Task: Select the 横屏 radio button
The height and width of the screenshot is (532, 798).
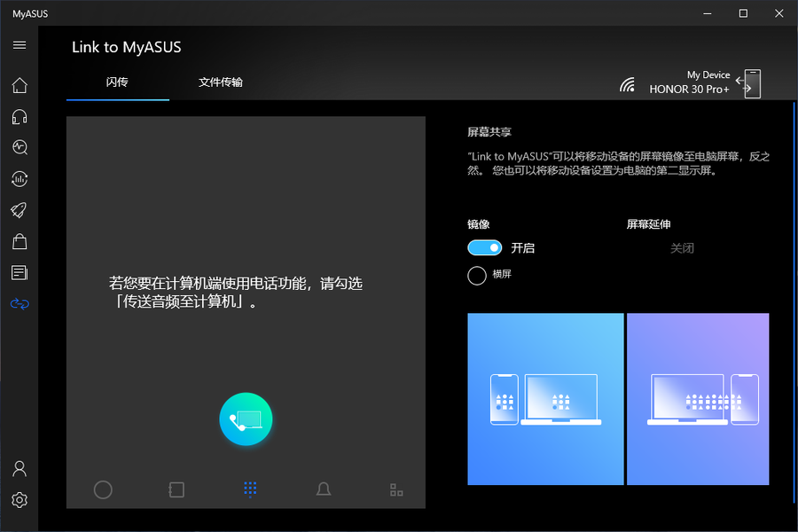Action: pos(475,274)
